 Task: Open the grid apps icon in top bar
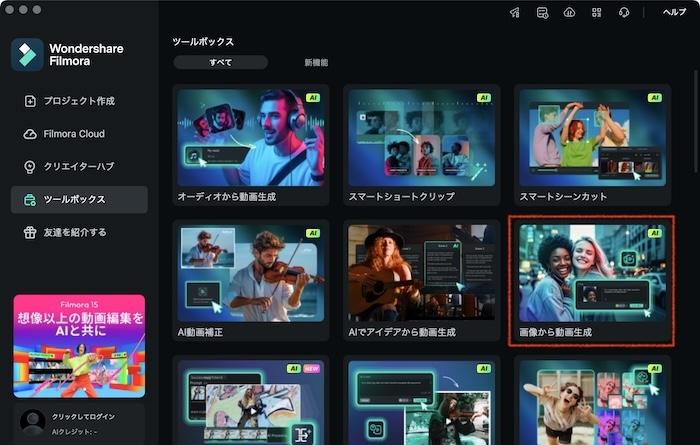tap(596, 12)
